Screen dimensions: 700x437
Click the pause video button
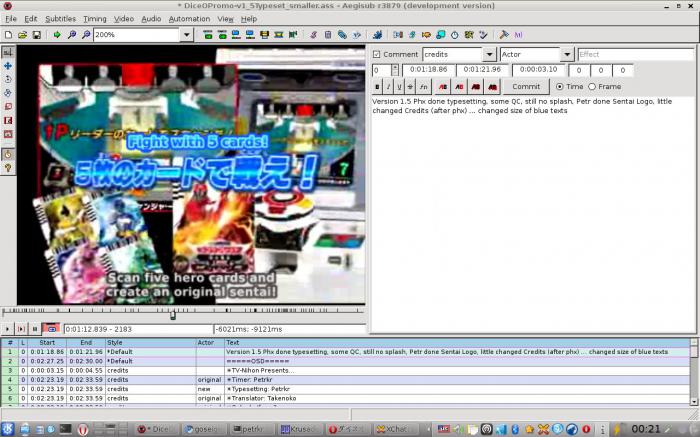(35, 329)
